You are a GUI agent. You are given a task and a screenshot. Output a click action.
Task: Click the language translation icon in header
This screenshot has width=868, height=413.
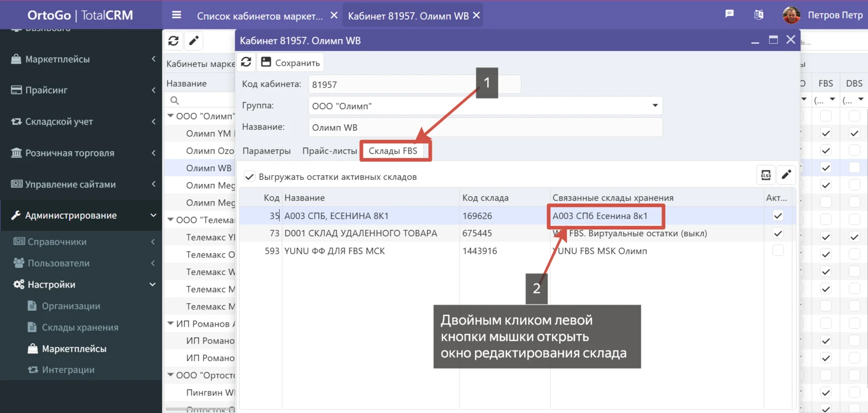[759, 14]
